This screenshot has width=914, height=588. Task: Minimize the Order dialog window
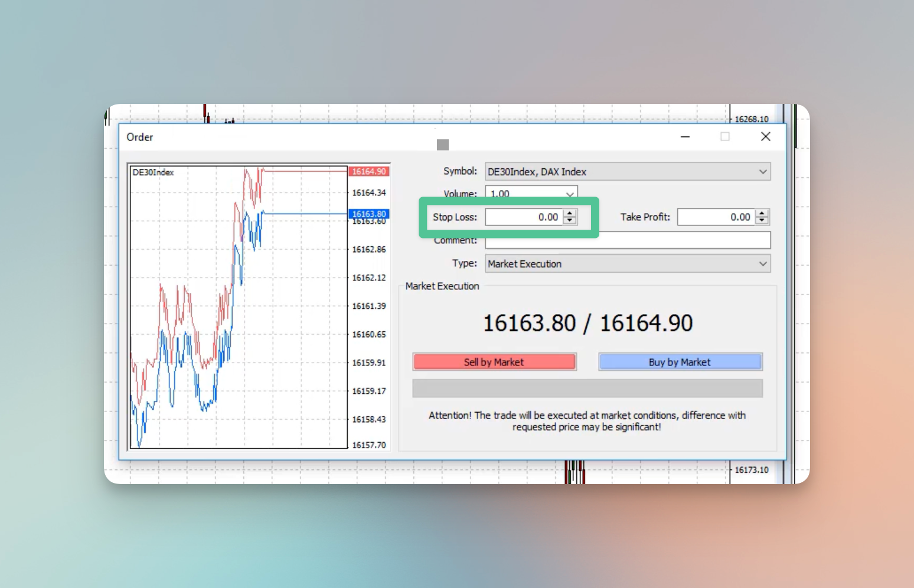pos(685,137)
